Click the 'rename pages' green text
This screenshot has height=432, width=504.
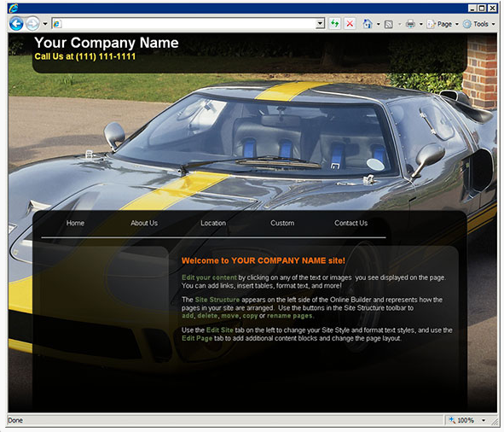(x=290, y=316)
